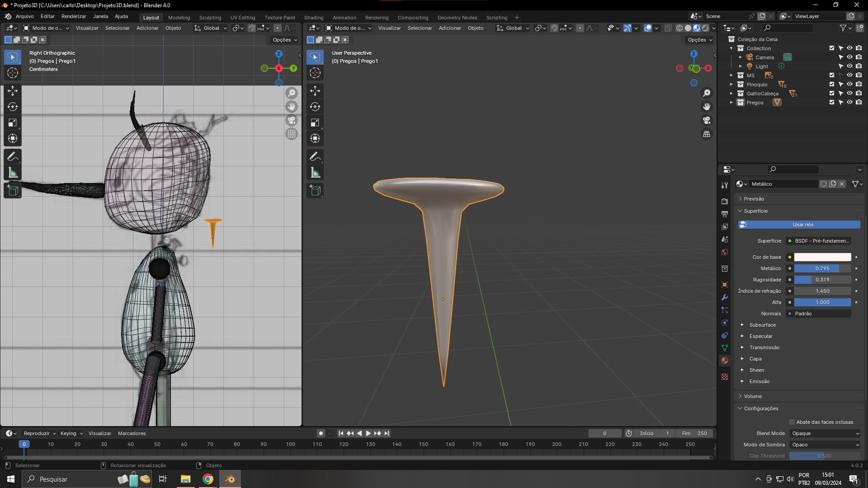
Task: Enable Abate das faces oclusas checkbox
Action: pyautogui.click(x=792, y=422)
